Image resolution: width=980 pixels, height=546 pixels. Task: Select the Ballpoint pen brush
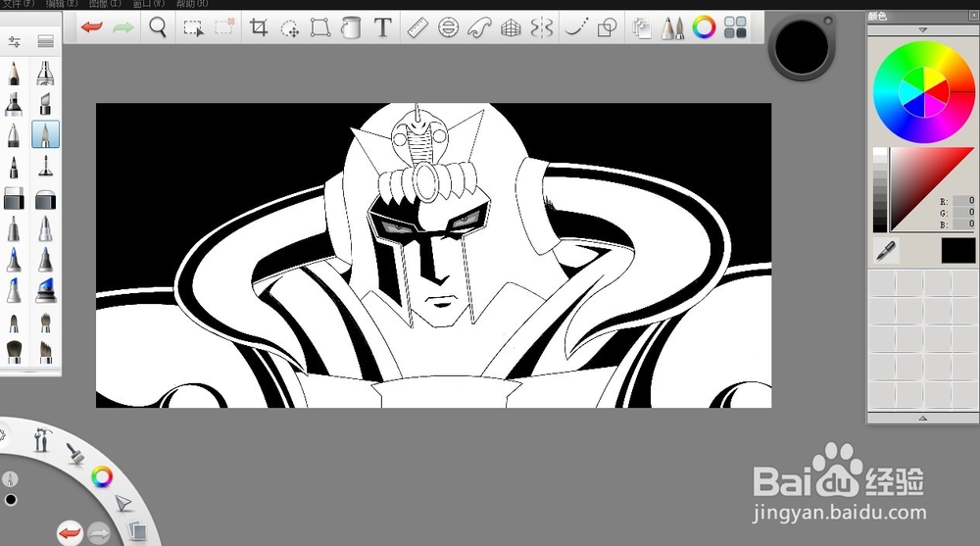click(14, 134)
